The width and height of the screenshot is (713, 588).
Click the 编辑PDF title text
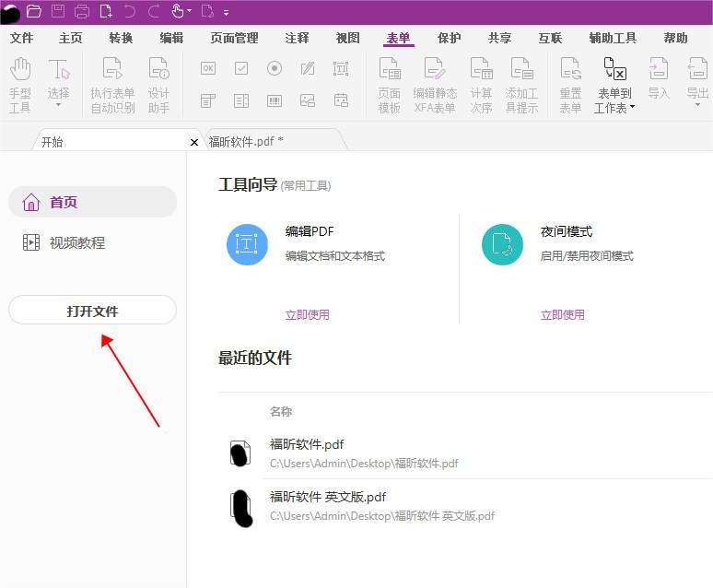click(310, 231)
